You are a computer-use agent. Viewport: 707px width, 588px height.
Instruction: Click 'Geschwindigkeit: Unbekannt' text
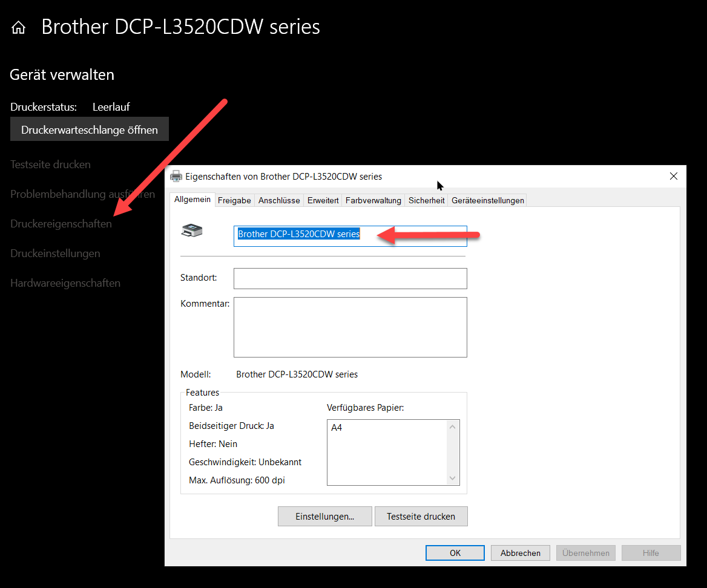[245, 462]
